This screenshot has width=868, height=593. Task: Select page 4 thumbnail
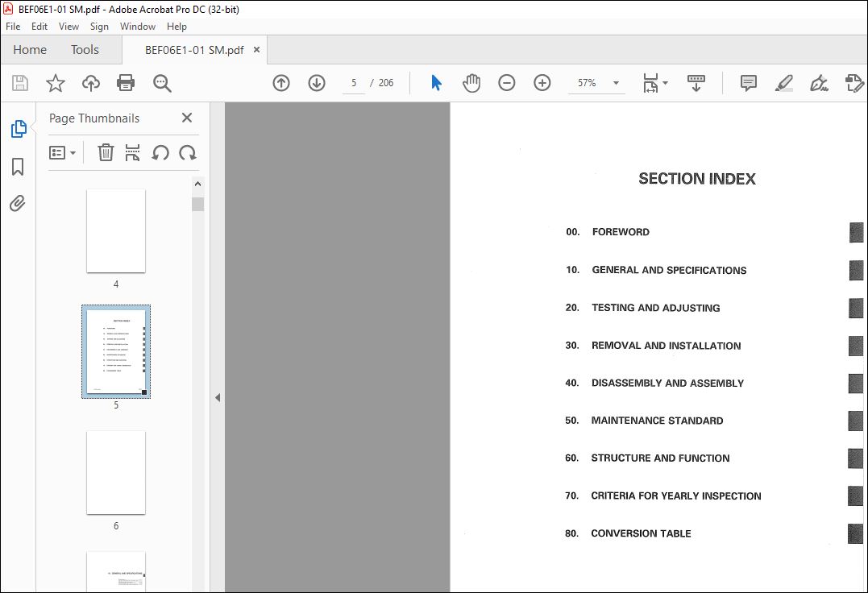116,230
